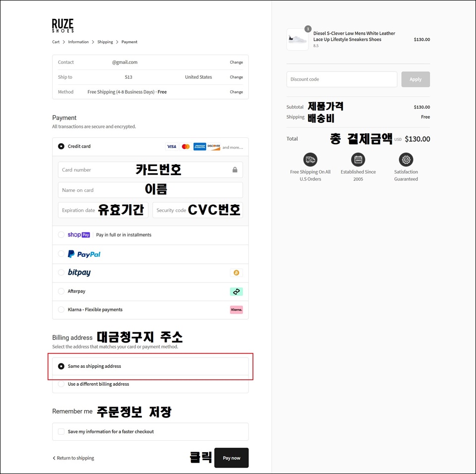Image resolution: width=476 pixels, height=474 pixels.
Task: Open Shipping breadcrumb step
Action: [x=105, y=42]
